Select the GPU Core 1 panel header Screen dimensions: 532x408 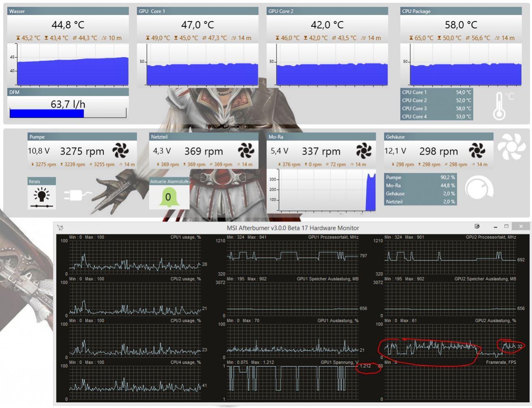[x=198, y=11]
